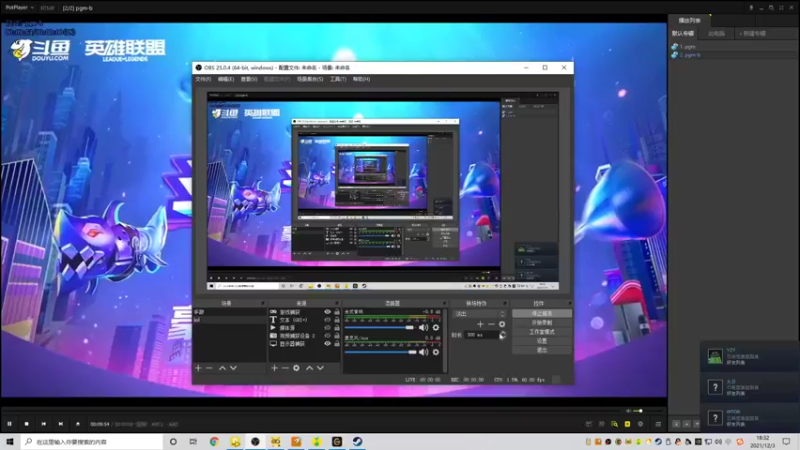
Task: Remove the selected scene with the minus icon
Action: coord(209,368)
